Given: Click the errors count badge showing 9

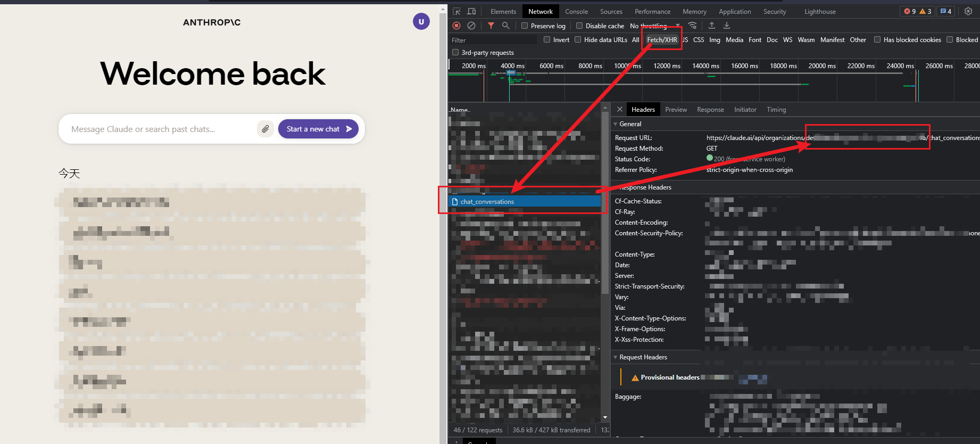Looking at the screenshot, I should tap(910, 11).
